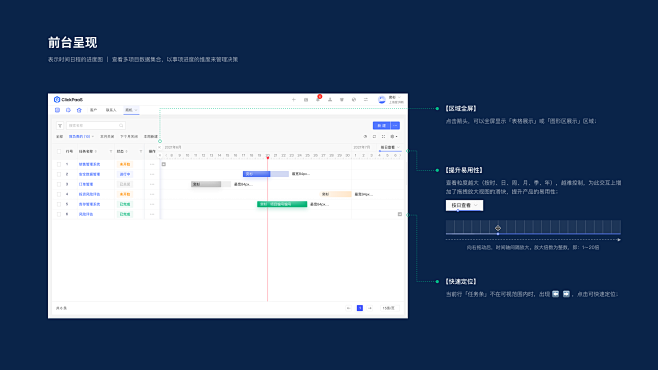Open the 按日查看 dropdown in the right explanation panel

click(x=464, y=205)
